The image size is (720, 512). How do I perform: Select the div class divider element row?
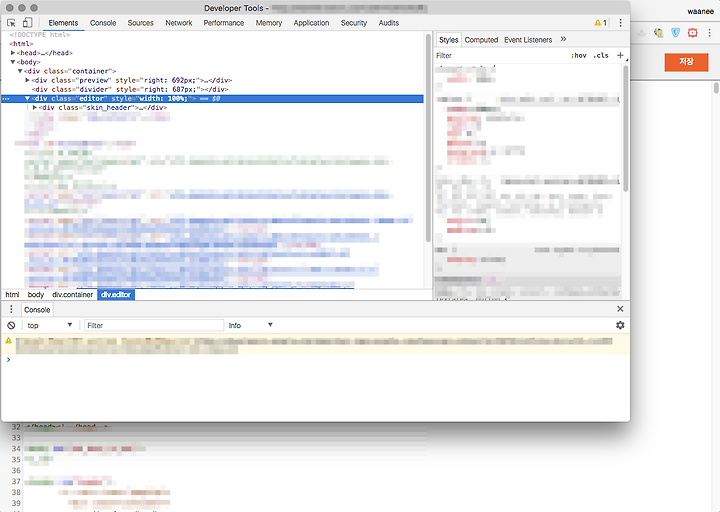(x=212, y=89)
